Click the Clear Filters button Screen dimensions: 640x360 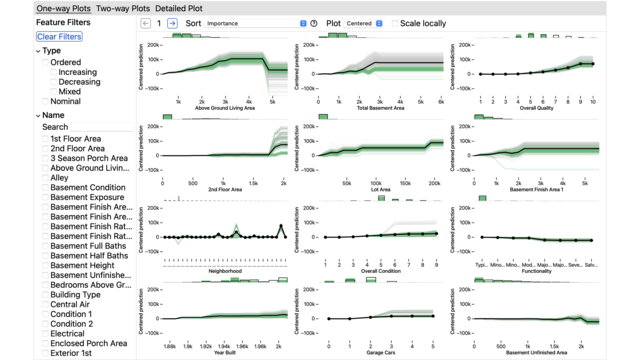coord(59,37)
